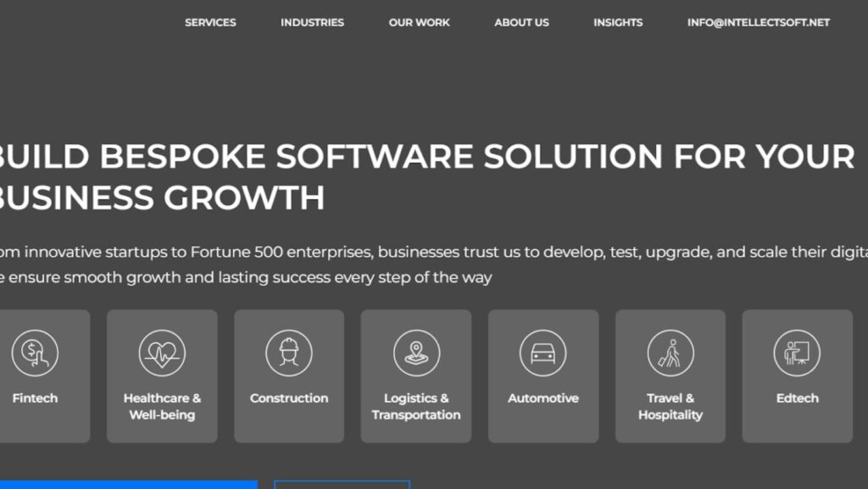The width and height of the screenshot is (868, 489).
Task: Click the INFO@INTELLECTSOFT.NET email link
Action: pyautogui.click(x=759, y=23)
